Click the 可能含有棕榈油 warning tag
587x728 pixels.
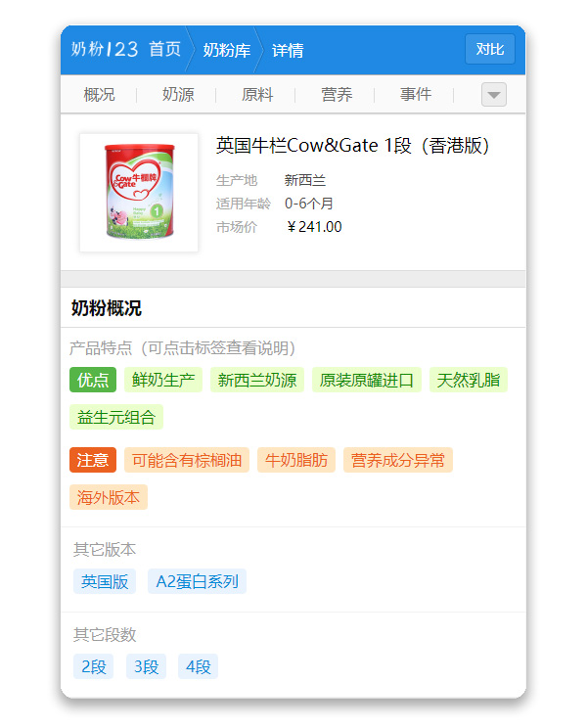pyautogui.click(x=187, y=460)
